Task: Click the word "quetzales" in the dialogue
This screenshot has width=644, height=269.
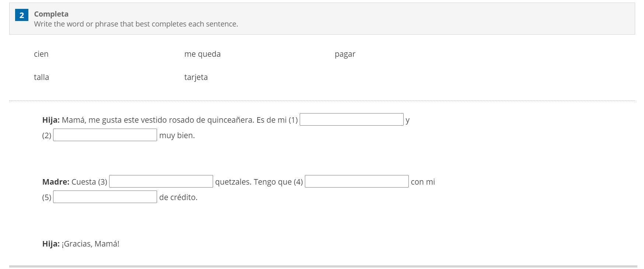Action: point(232,182)
